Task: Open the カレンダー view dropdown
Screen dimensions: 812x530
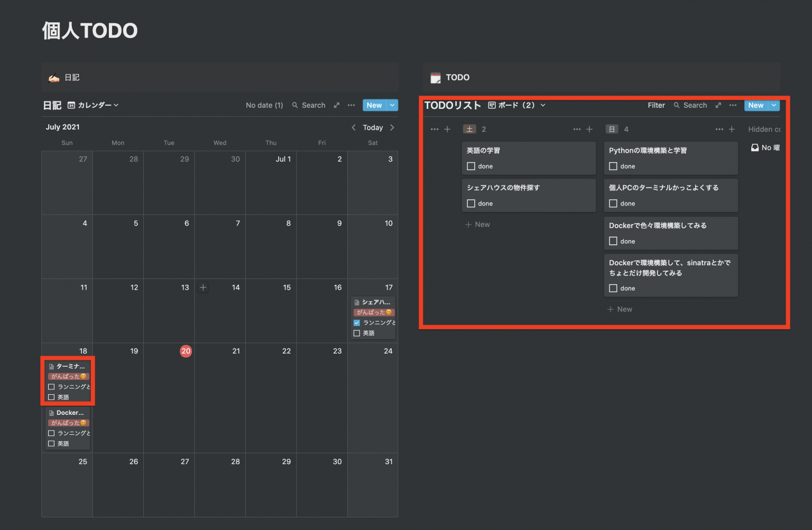Action: click(x=95, y=105)
